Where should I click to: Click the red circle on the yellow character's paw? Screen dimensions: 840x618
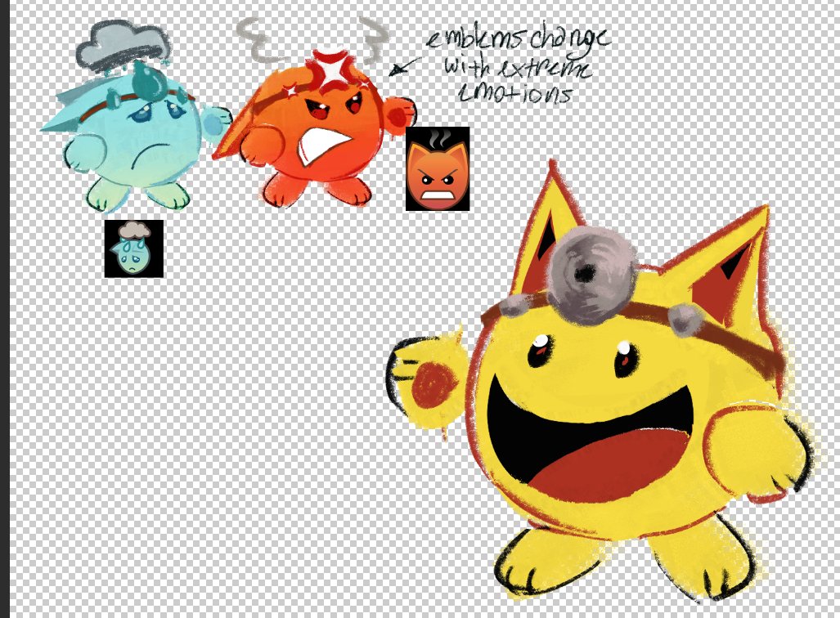tap(433, 386)
